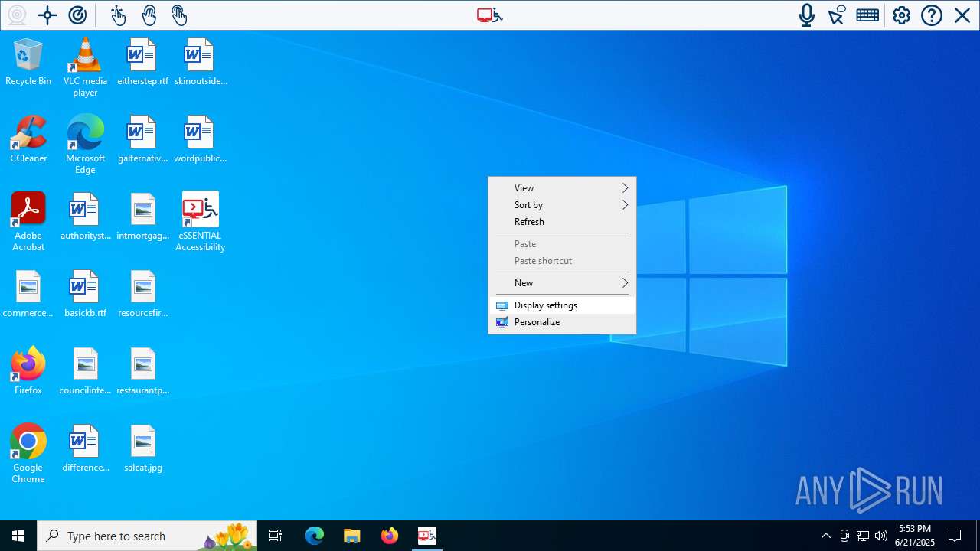Select the VLC media player shortcut
The image size is (980, 551).
pyautogui.click(x=85, y=67)
